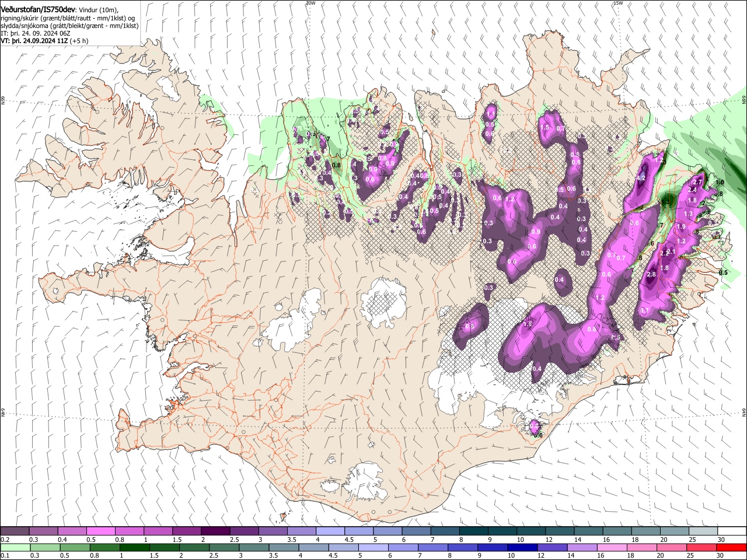This screenshot has width=747, height=560.
Task: Click the 2.4 value on the east coast
Action: (693, 190)
